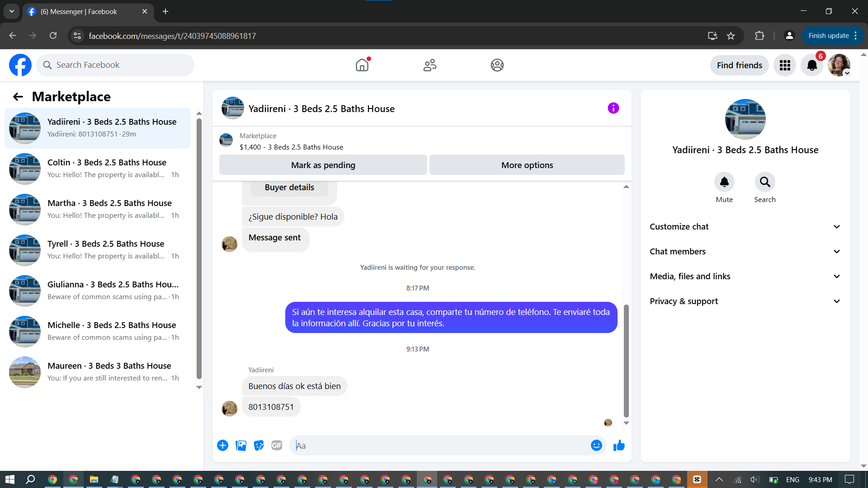Send a thumbs-up like

click(x=619, y=446)
